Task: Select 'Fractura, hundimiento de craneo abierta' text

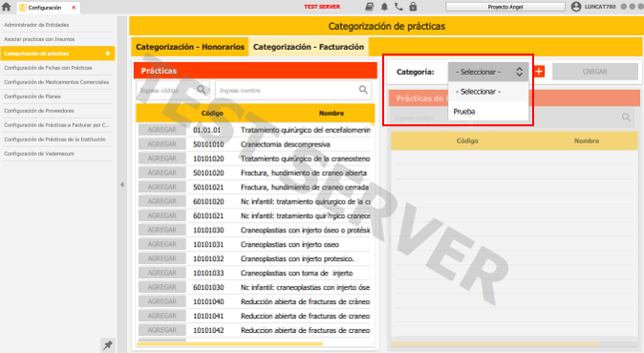Action: tap(304, 173)
